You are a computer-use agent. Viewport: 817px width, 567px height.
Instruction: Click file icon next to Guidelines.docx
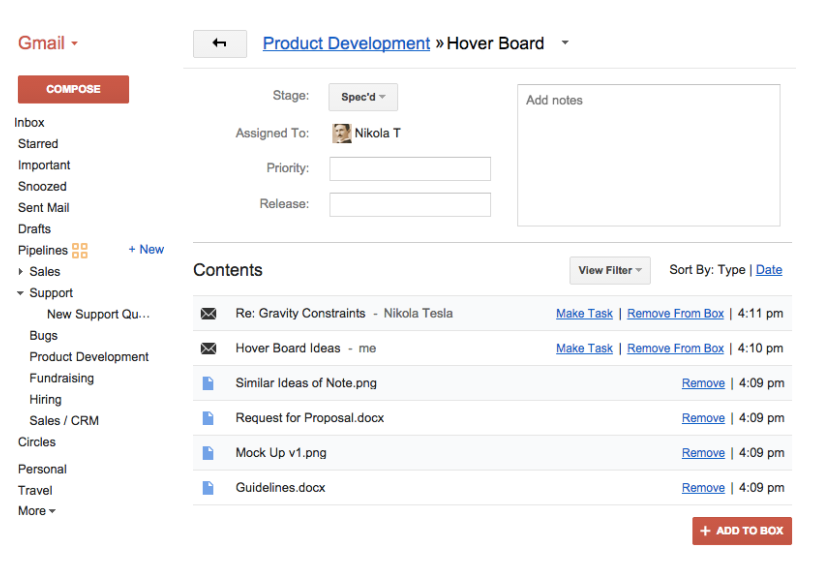pyautogui.click(x=208, y=488)
